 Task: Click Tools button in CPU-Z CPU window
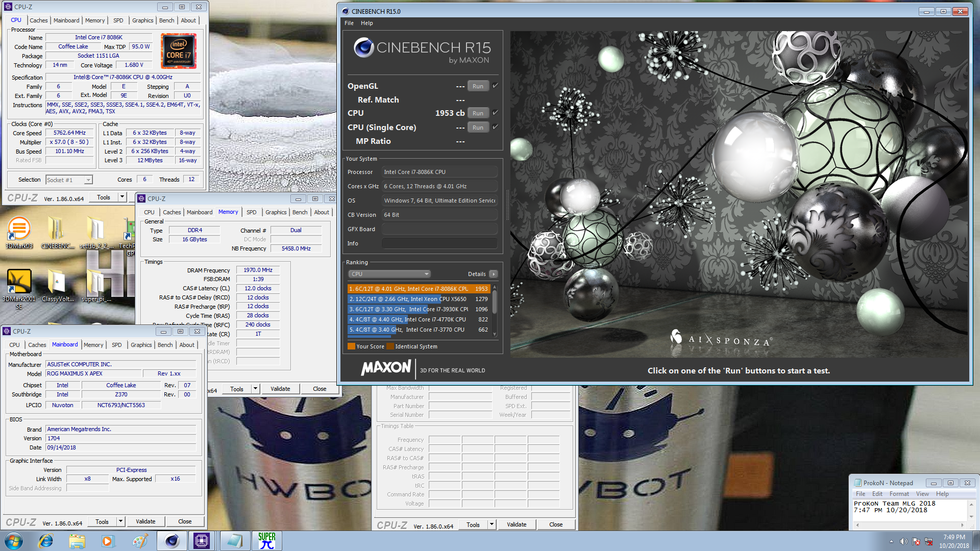click(x=104, y=197)
